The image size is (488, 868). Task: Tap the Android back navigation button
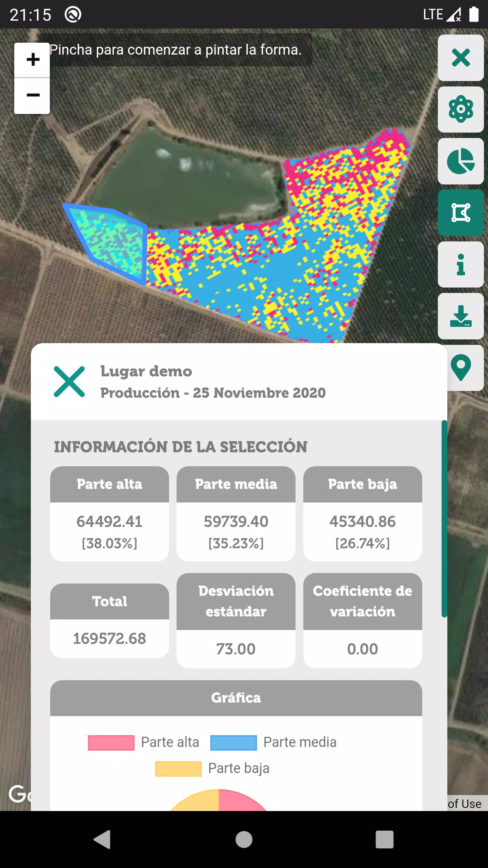click(x=102, y=840)
